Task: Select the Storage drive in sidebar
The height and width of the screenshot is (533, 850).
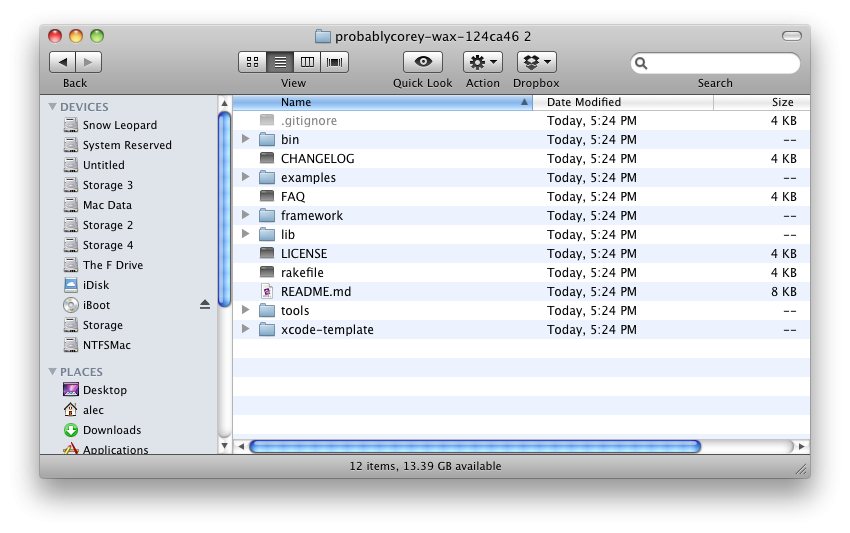Action: (94, 325)
